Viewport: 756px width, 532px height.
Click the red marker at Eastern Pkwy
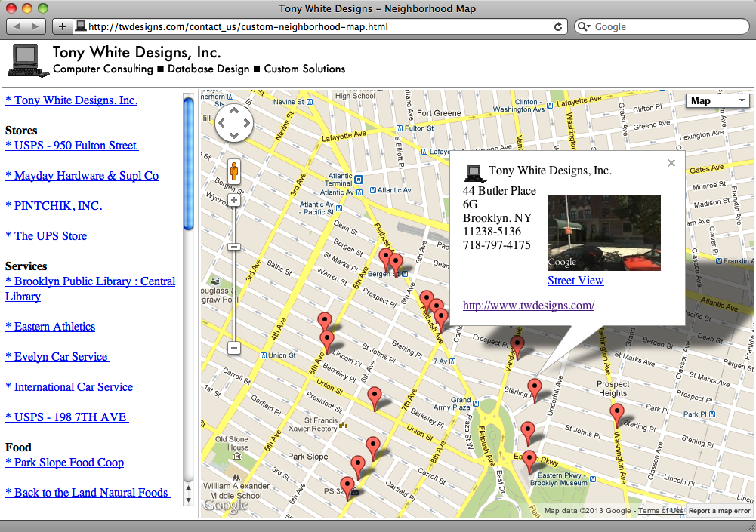(x=529, y=462)
